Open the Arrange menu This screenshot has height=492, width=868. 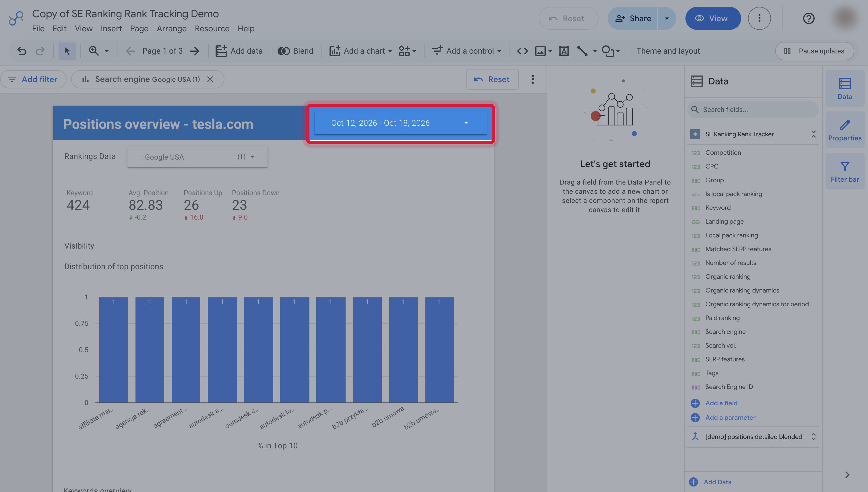pyautogui.click(x=171, y=29)
